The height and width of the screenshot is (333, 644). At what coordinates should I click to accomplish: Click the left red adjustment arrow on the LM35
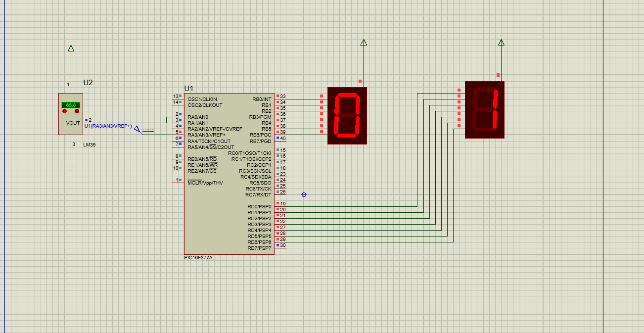tap(63, 111)
